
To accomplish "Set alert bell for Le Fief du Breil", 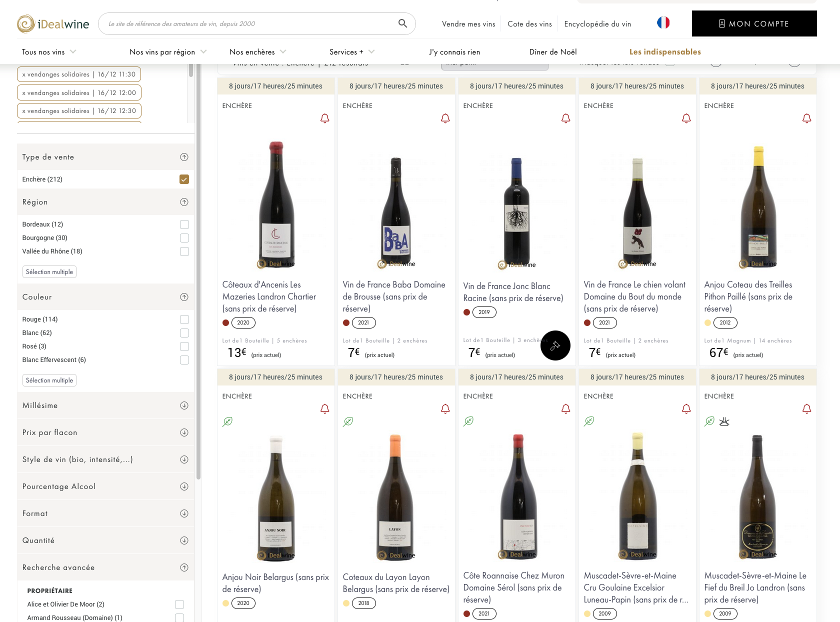I will pos(807,409).
